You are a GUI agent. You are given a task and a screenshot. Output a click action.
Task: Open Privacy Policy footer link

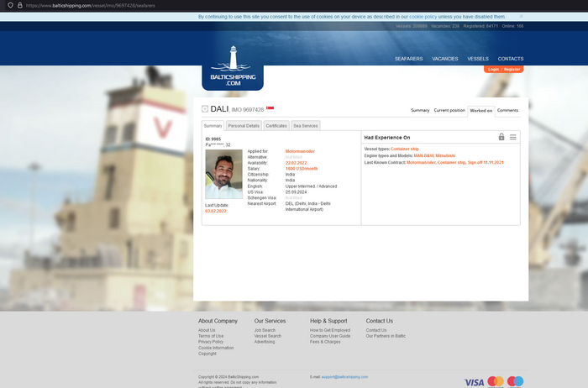point(211,342)
